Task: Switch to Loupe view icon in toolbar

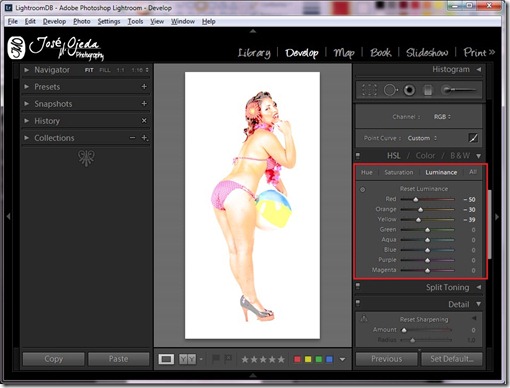Action: click(166, 359)
